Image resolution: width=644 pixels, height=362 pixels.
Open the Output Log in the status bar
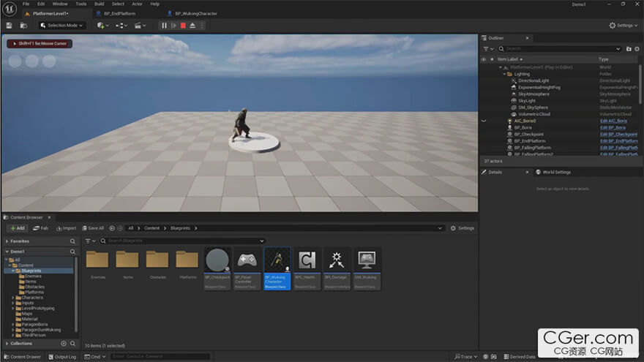pos(62,357)
